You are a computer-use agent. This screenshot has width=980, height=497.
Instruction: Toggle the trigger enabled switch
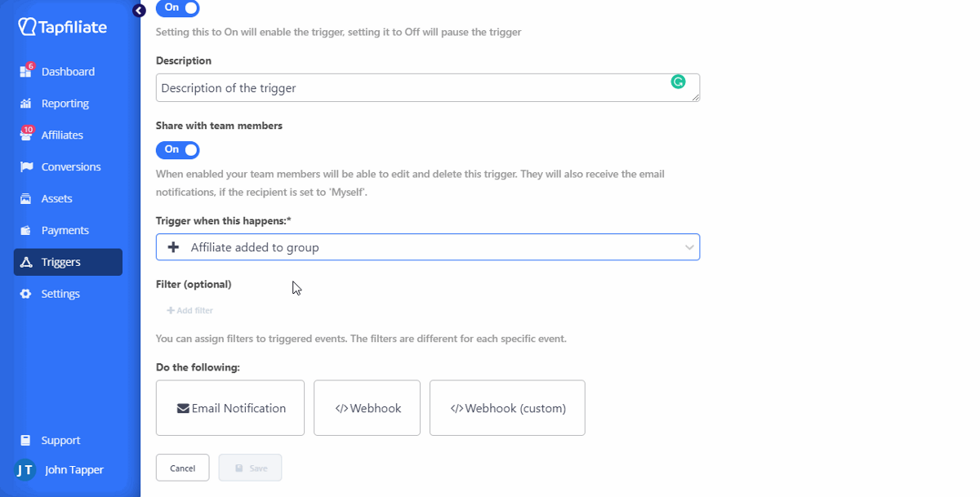click(x=177, y=7)
